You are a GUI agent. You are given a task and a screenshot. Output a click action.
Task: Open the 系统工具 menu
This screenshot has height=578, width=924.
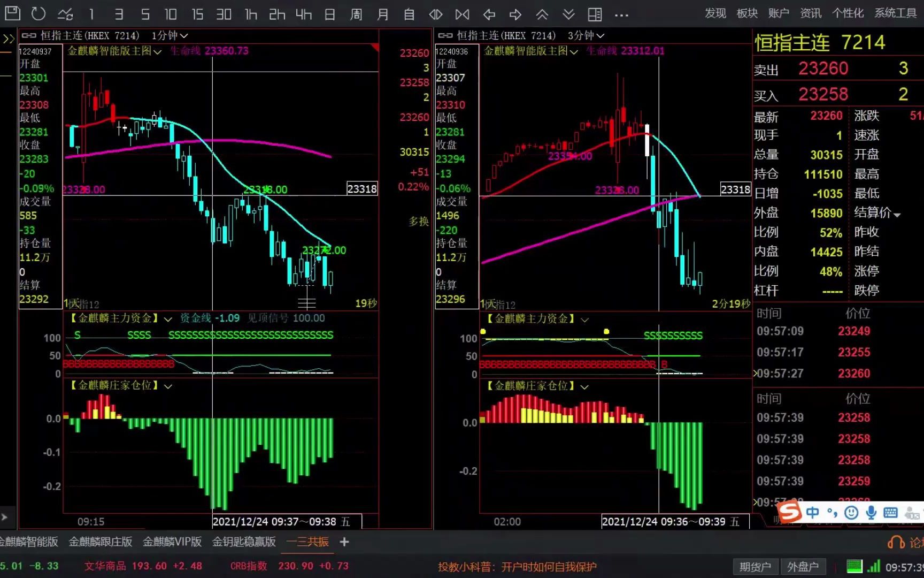[x=896, y=13]
